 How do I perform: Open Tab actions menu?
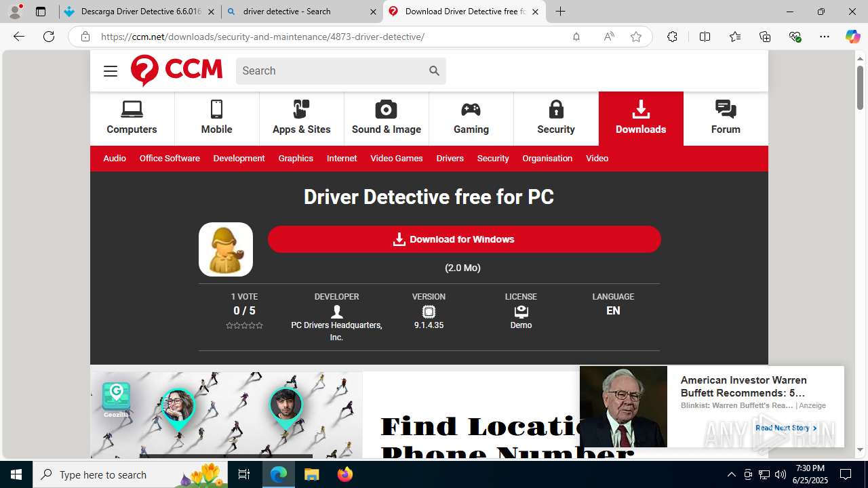click(41, 12)
